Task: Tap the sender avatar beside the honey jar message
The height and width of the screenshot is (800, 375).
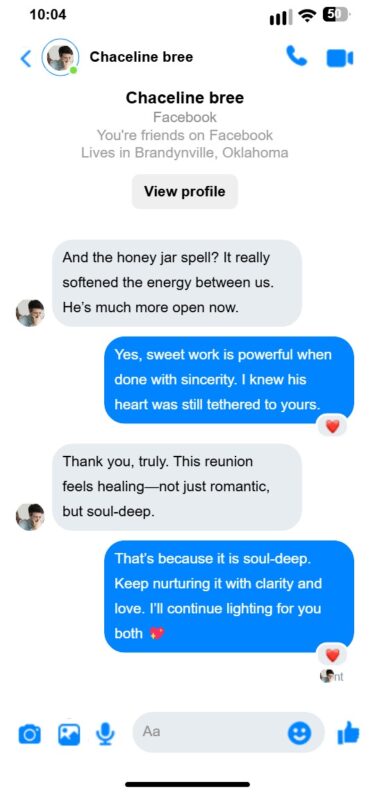Action: [30, 313]
